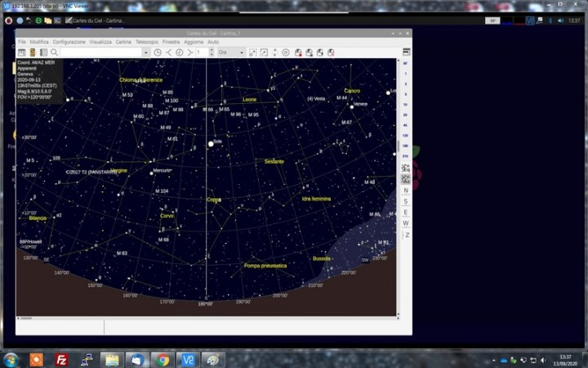Open the Configurazione menu
Screen dimensions: 588x368
(x=69, y=41)
